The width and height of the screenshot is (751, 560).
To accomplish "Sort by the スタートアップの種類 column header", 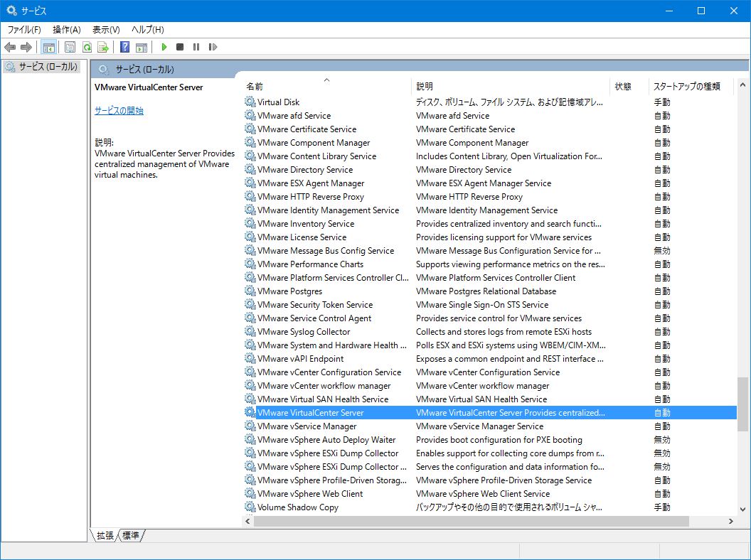I will [690, 86].
